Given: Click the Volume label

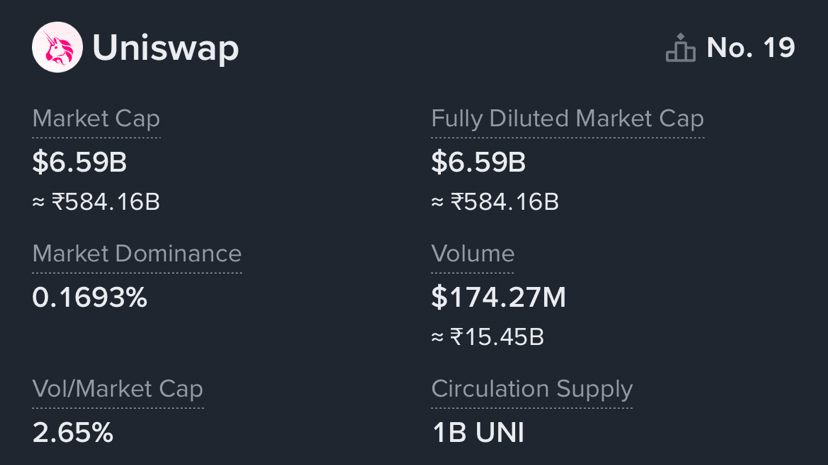Looking at the screenshot, I should click(x=473, y=254).
